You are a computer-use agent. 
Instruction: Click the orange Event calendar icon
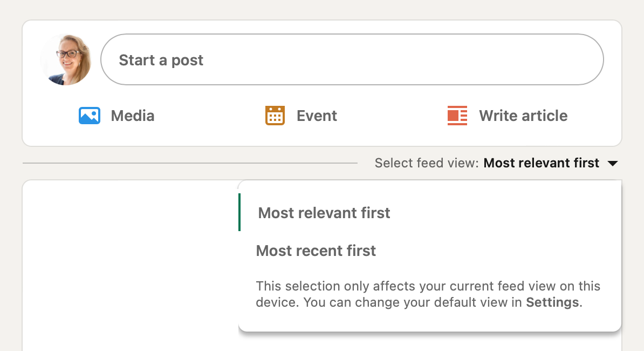point(275,116)
